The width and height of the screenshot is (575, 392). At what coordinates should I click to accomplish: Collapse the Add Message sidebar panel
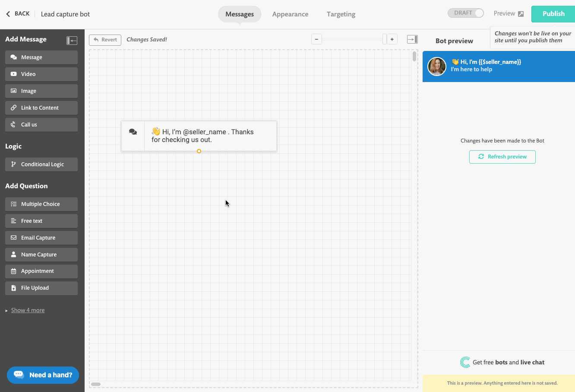[72, 40]
